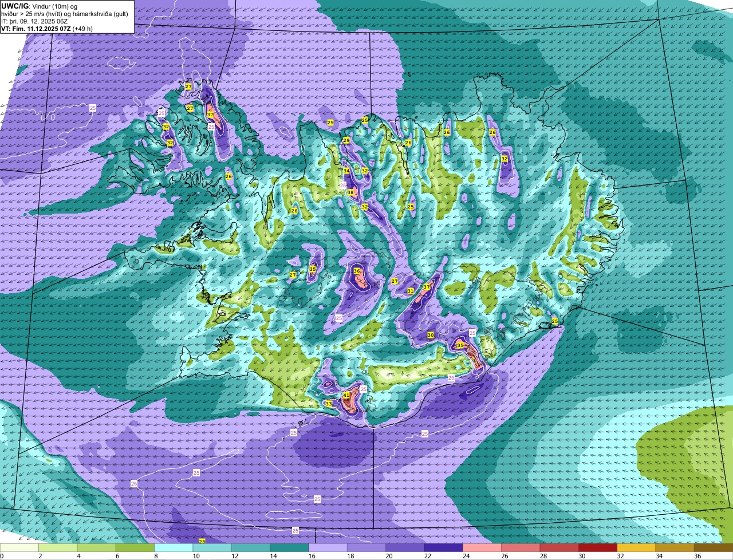Pick the red 28–30 m/s legend swatch
The height and width of the screenshot is (560, 733).
tap(559, 547)
